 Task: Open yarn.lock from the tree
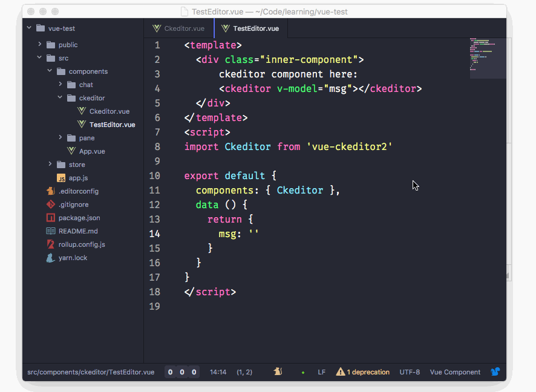[73, 258]
